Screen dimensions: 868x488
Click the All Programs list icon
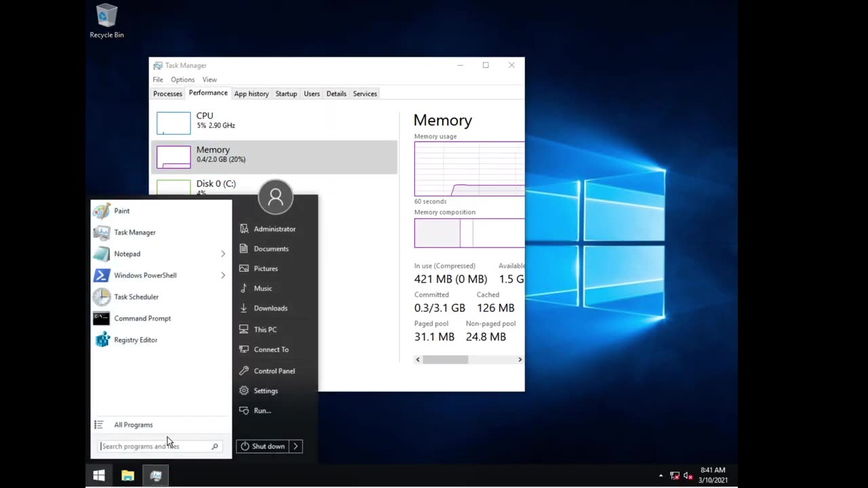pos(99,425)
